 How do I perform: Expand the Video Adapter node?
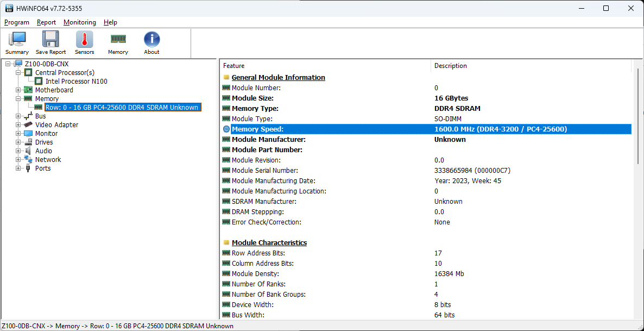[18, 124]
